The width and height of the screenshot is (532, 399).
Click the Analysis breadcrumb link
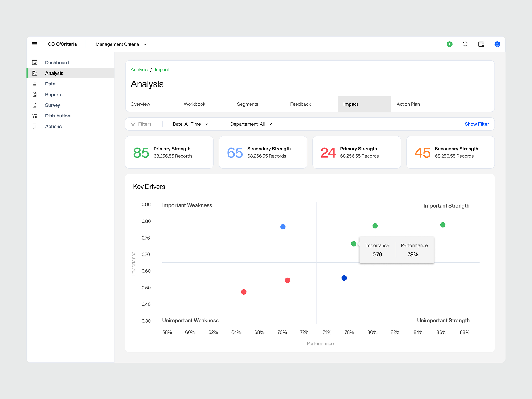(x=139, y=69)
